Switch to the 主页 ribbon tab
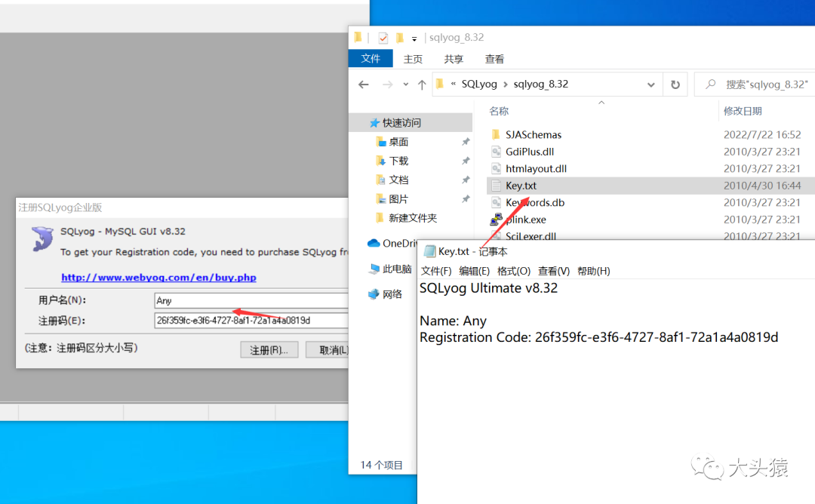This screenshot has height=504, width=815. coord(413,59)
